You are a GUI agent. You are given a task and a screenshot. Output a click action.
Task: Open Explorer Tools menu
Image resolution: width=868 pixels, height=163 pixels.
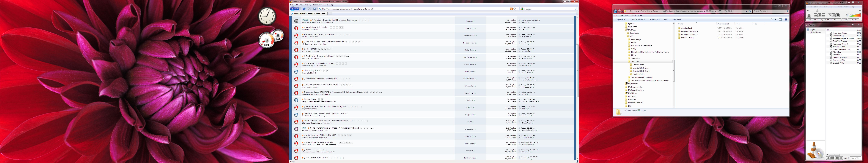[x=634, y=16]
